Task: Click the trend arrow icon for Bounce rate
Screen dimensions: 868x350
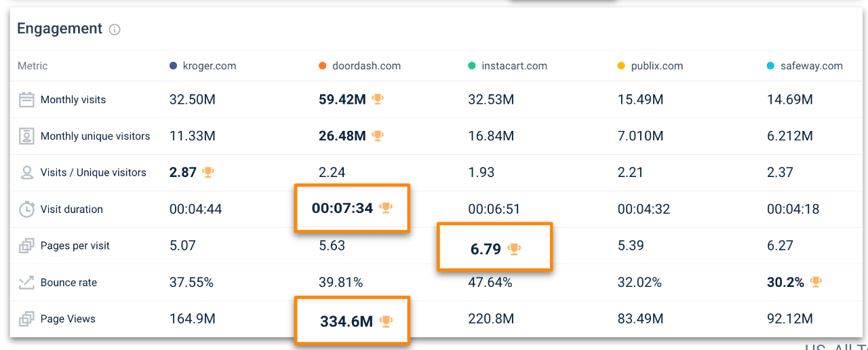Action: point(26,282)
